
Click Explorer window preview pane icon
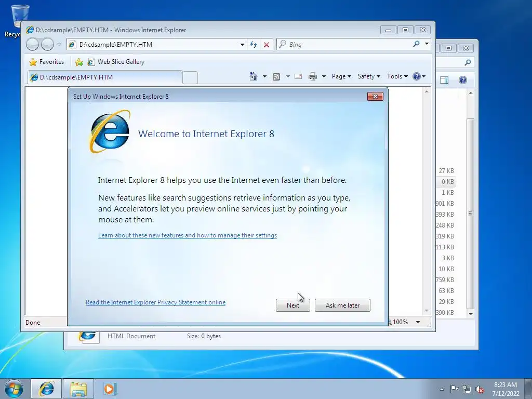(444, 80)
